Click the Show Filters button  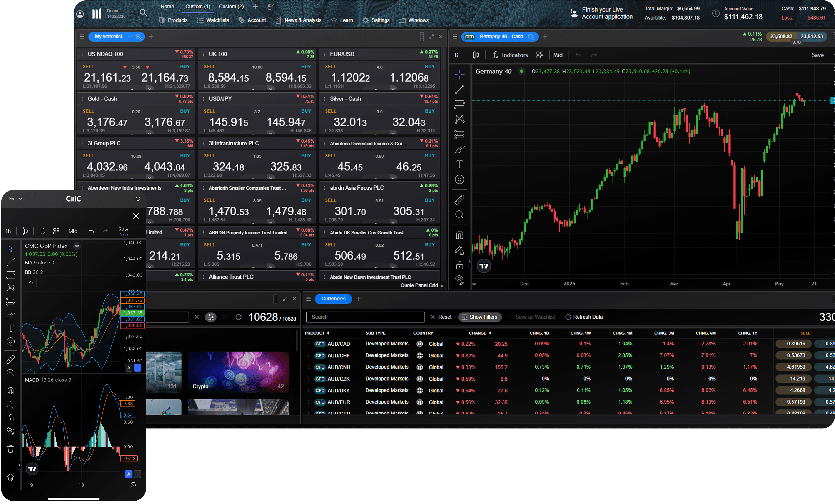[x=480, y=317]
